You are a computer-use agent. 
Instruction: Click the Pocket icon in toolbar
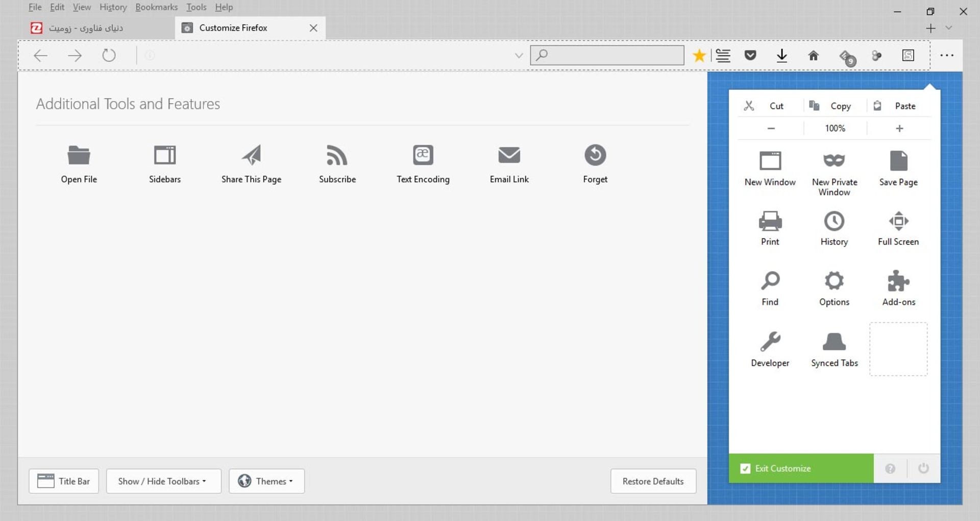(750, 55)
